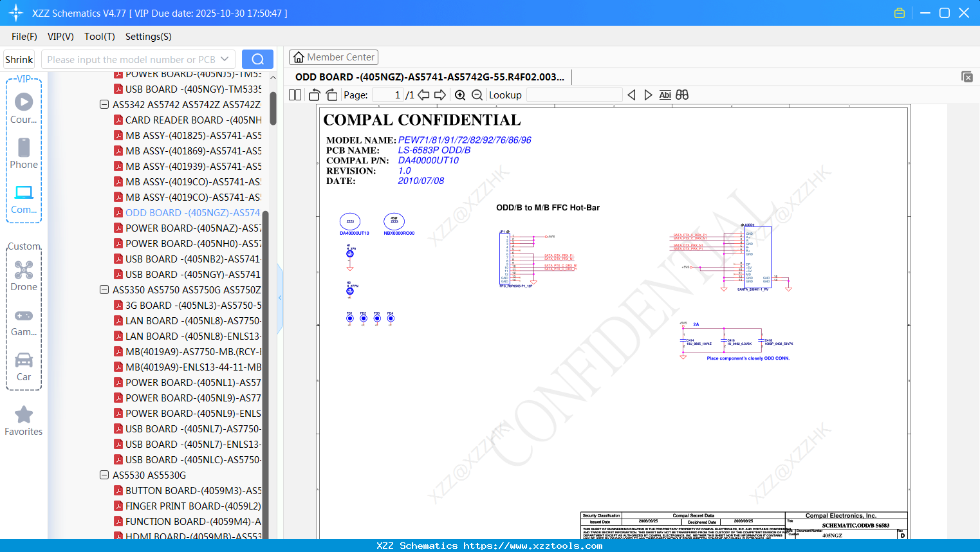Open USB BOARD -(405NB2)-AS5741 file
Viewport: 980px width, 552px height.
tap(188, 259)
